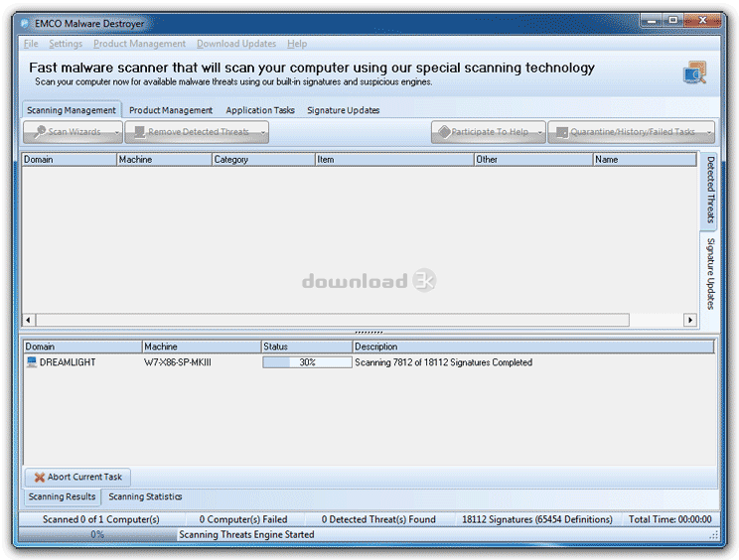Click the Participate To Help diamond icon
Viewport: 739px width, 560px height.
tap(444, 132)
